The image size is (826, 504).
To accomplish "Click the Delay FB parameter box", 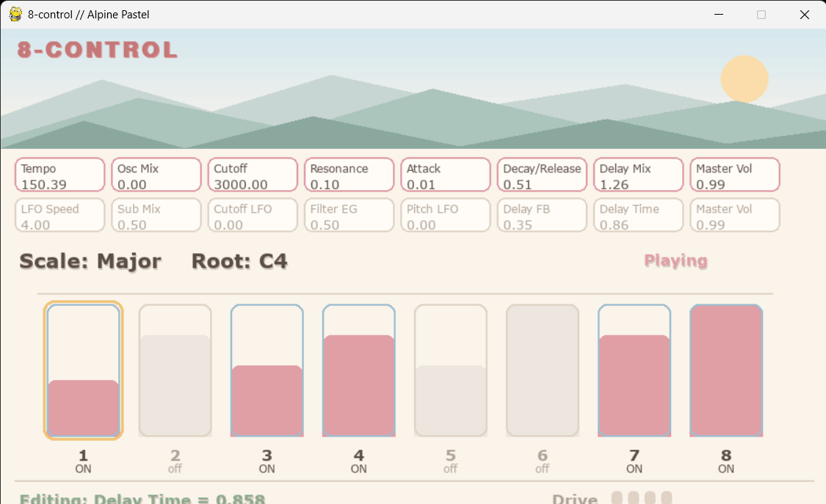I will [542, 215].
